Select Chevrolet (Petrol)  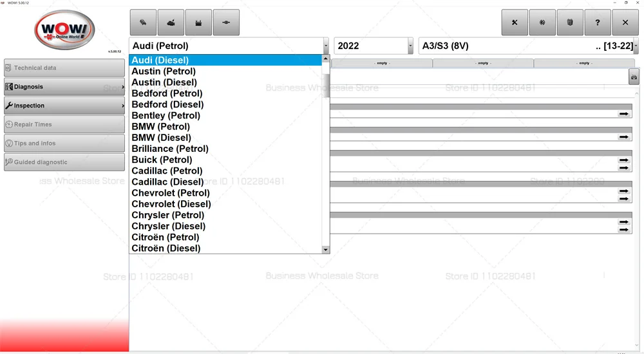(x=225, y=193)
